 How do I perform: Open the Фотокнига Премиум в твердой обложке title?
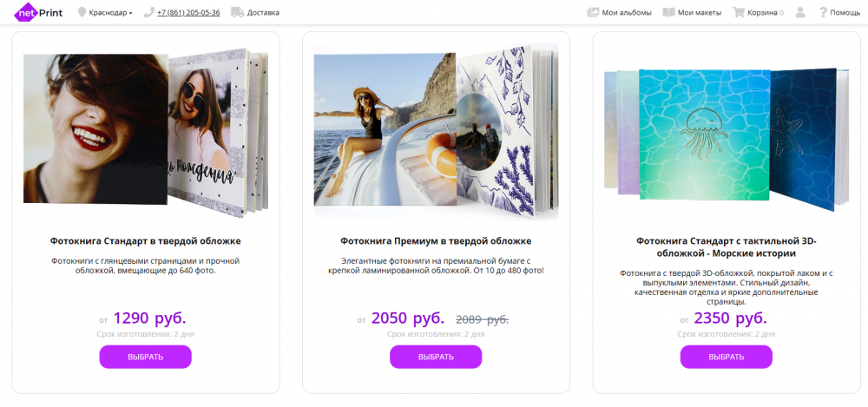[x=436, y=240]
